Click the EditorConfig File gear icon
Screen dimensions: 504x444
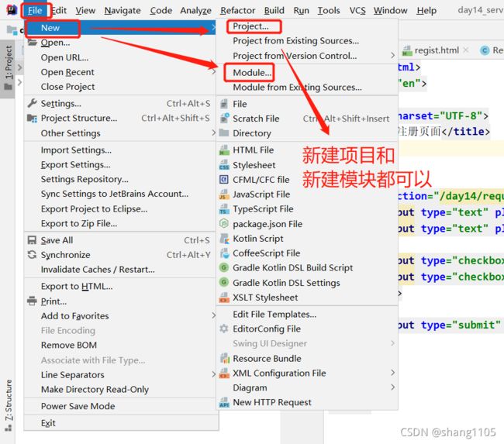[224, 329]
